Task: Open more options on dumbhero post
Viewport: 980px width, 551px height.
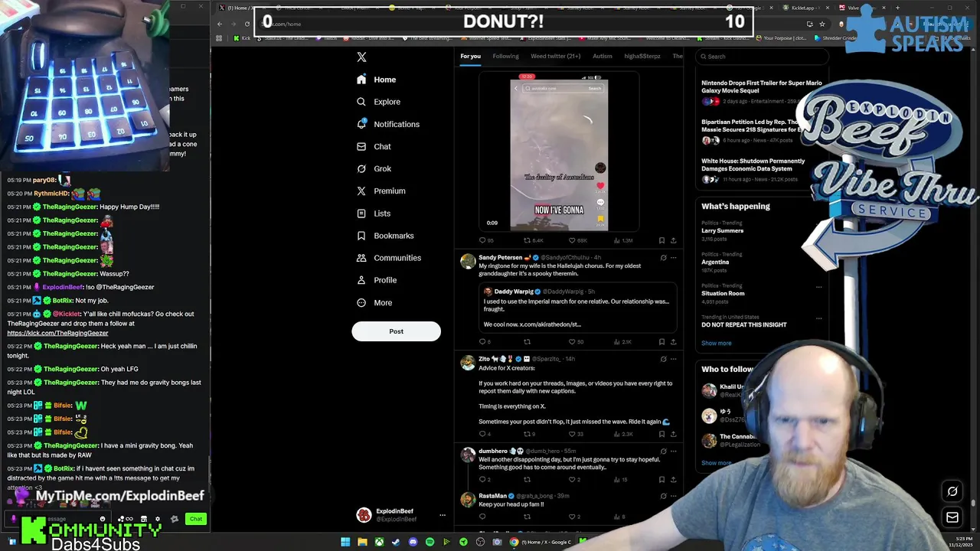Action: [674, 452]
